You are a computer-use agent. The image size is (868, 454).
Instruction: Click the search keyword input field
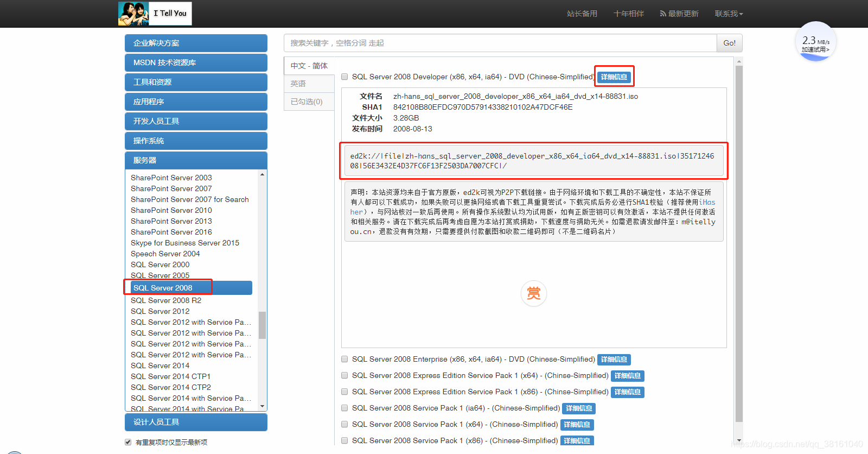tap(500, 43)
